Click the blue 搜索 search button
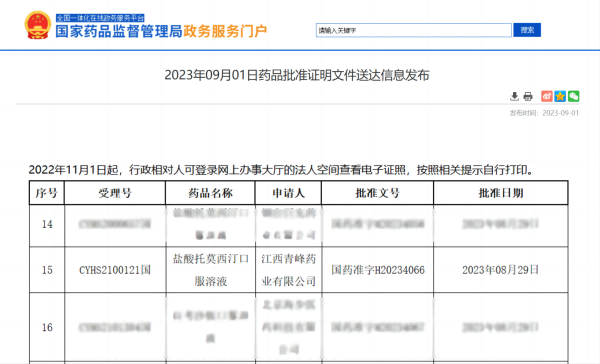 pyautogui.click(x=527, y=30)
